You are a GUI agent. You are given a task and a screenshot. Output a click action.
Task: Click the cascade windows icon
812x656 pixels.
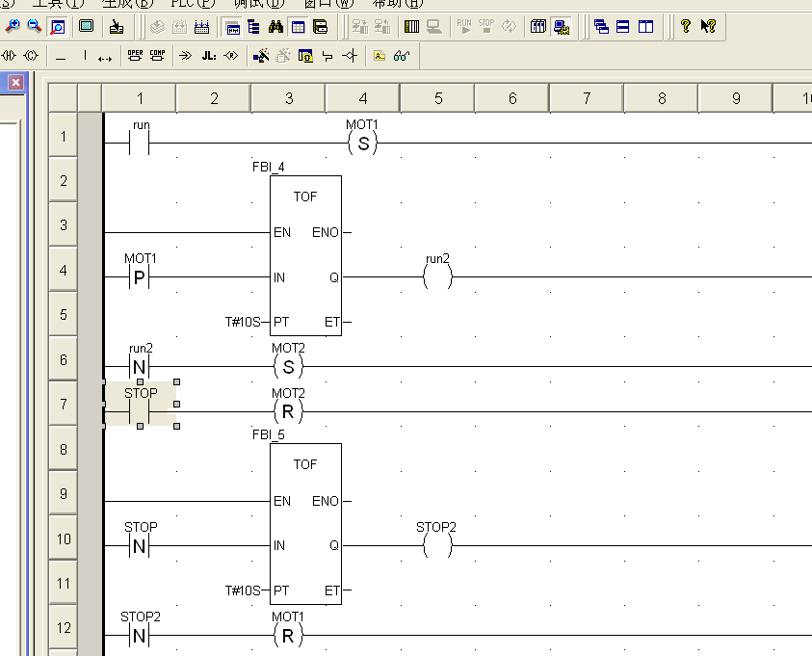pyautogui.click(x=602, y=27)
